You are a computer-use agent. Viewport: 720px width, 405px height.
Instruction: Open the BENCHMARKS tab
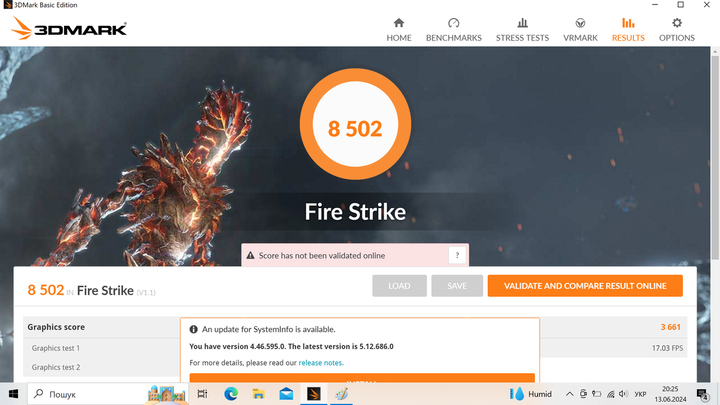point(454,30)
